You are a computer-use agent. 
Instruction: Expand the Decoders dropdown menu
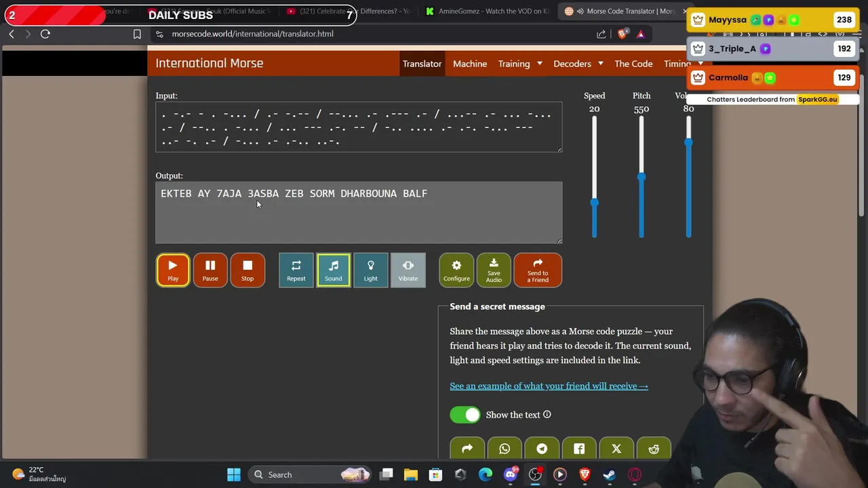click(x=578, y=64)
